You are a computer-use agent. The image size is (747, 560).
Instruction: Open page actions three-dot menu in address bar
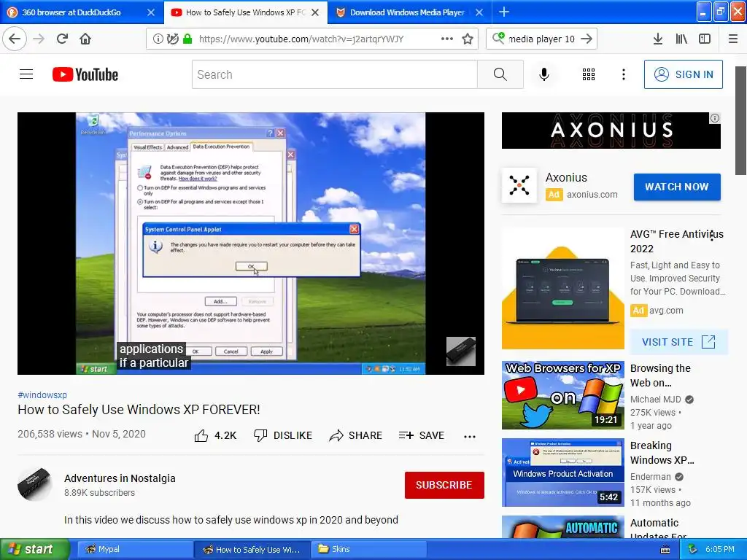(x=447, y=39)
